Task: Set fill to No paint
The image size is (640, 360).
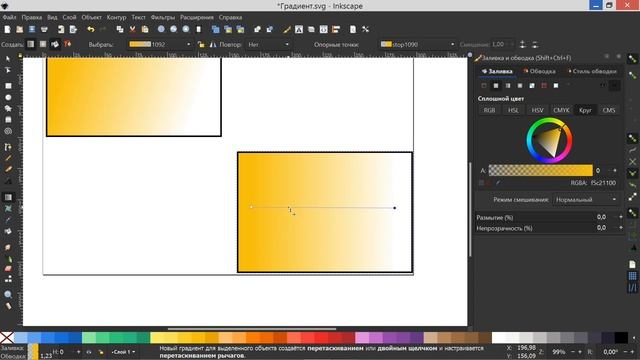Action: [484, 86]
